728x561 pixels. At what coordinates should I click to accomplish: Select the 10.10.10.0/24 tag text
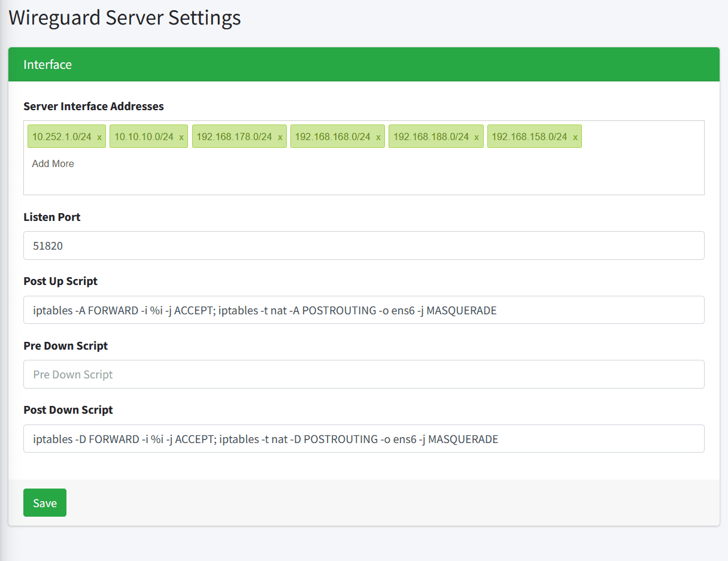(x=144, y=137)
